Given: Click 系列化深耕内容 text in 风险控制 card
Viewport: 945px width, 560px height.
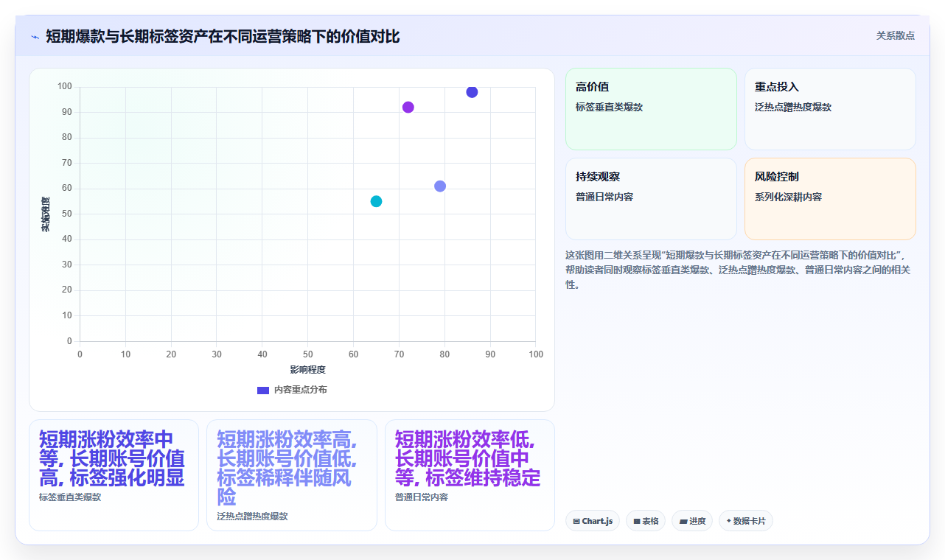Looking at the screenshot, I should (x=788, y=197).
